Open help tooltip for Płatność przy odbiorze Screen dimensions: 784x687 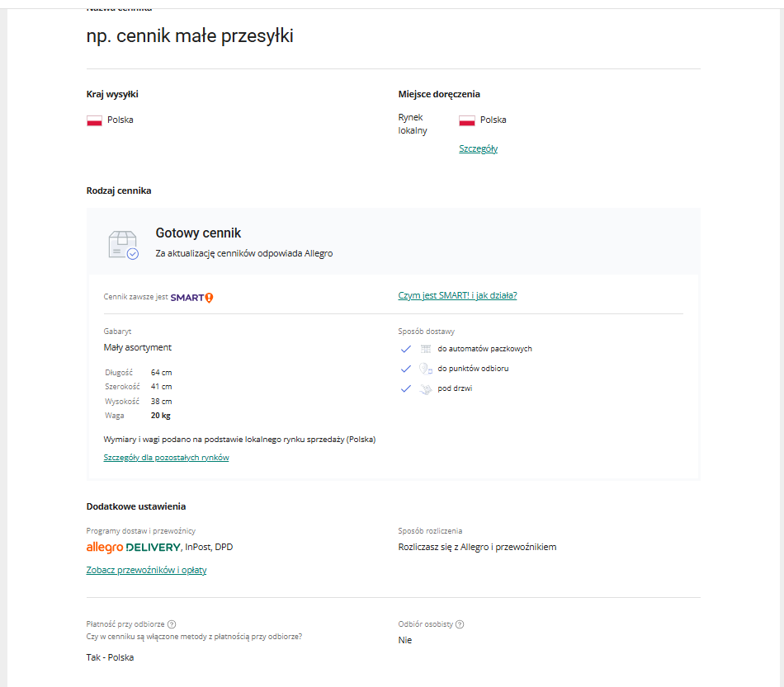click(172, 624)
